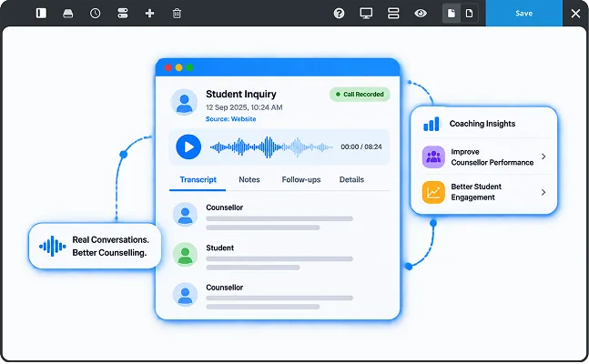Click the Student Inquiry title

point(240,94)
